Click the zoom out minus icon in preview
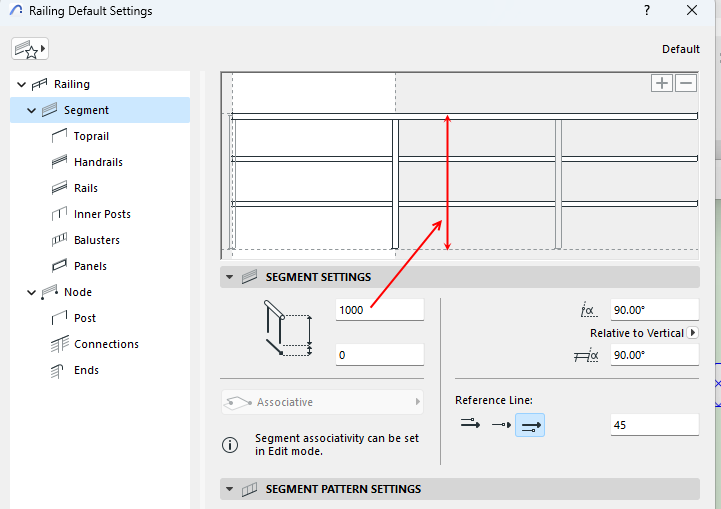 686,83
